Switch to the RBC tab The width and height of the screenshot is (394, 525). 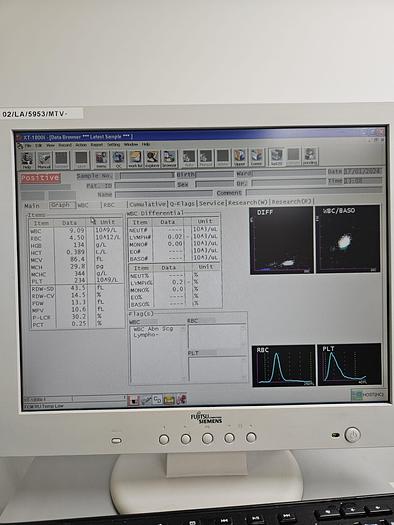[109, 205]
